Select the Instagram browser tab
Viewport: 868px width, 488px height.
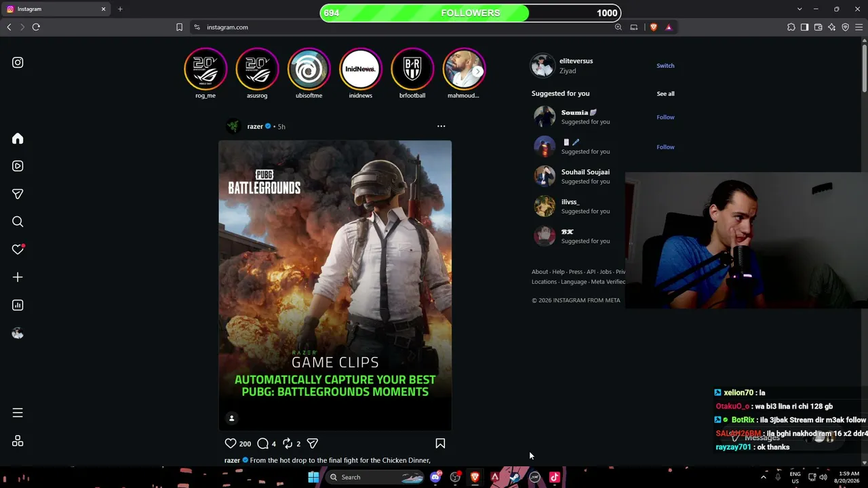pos(54,9)
